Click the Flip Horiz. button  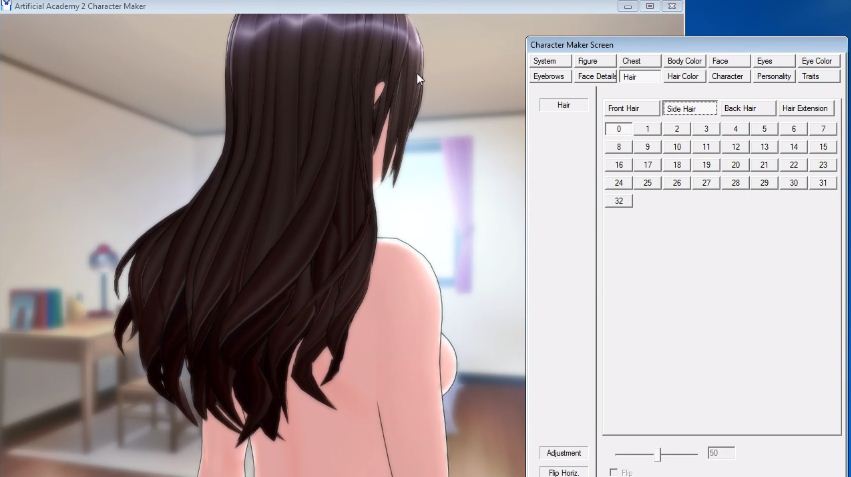[x=563, y=472]
